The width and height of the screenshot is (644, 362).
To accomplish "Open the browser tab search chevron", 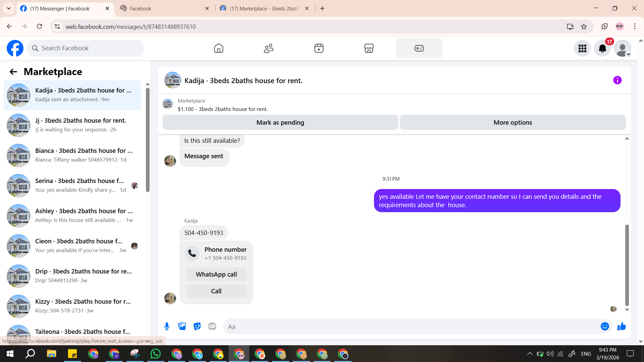I will point(9,8).
